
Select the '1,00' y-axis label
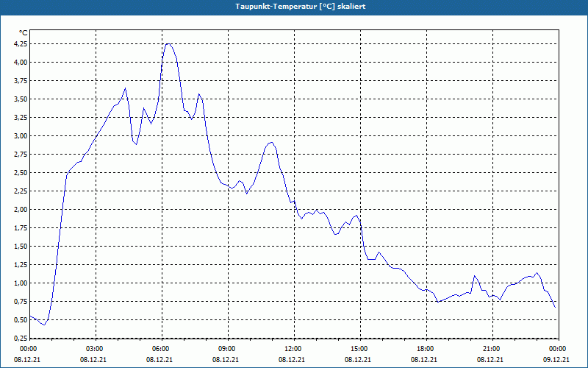[21, 283]
